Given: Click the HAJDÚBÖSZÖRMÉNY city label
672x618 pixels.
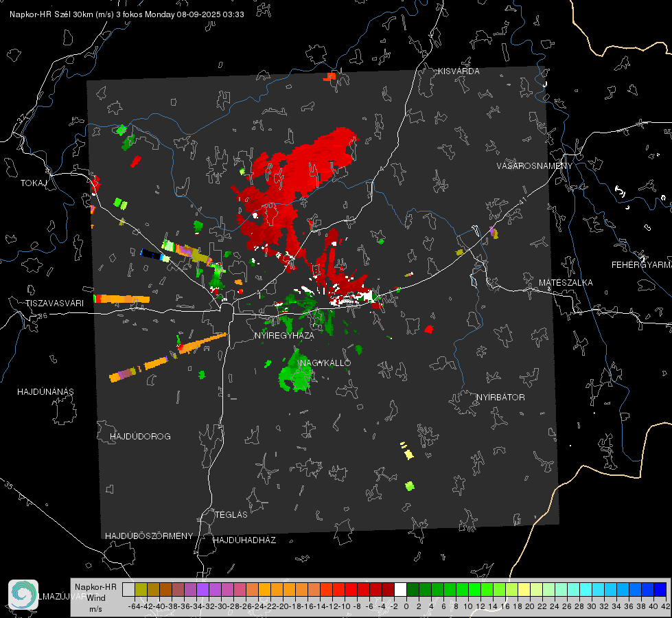Looking at the screenshot, I should tap(149, 536).
